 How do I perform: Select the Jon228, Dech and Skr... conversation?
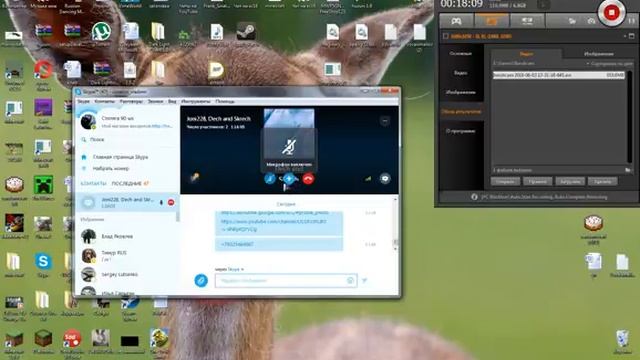pyautogui.click(x=126, y=202)
